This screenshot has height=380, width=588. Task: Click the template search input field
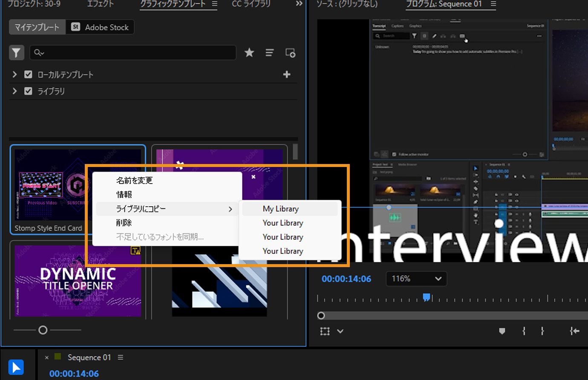[133, 52]
